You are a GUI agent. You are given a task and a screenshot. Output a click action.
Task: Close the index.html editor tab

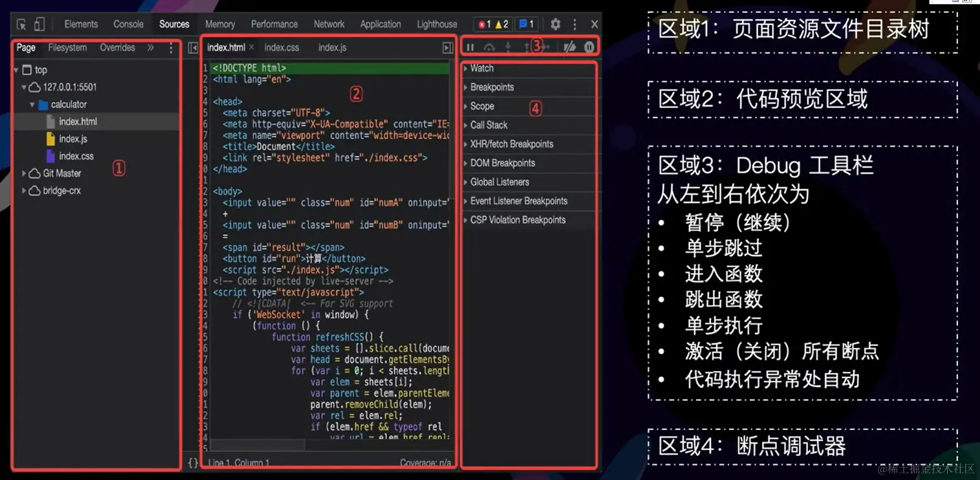(251, 47)
